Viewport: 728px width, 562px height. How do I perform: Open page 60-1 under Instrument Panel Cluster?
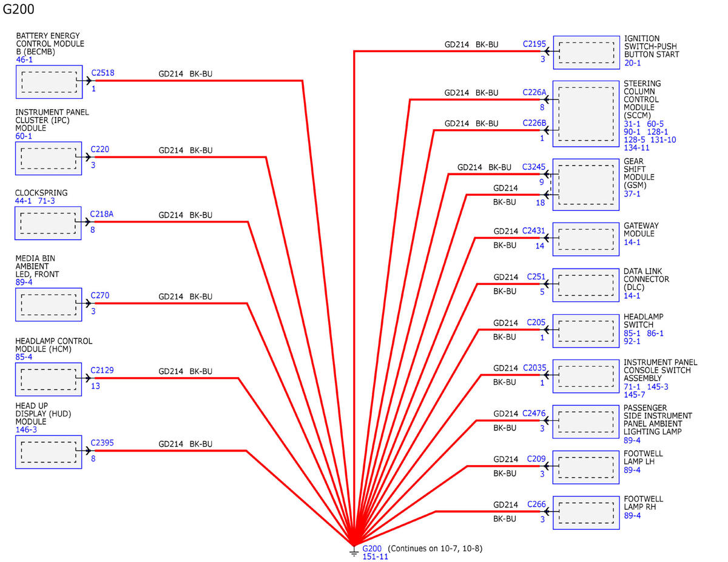coord(24,136)
